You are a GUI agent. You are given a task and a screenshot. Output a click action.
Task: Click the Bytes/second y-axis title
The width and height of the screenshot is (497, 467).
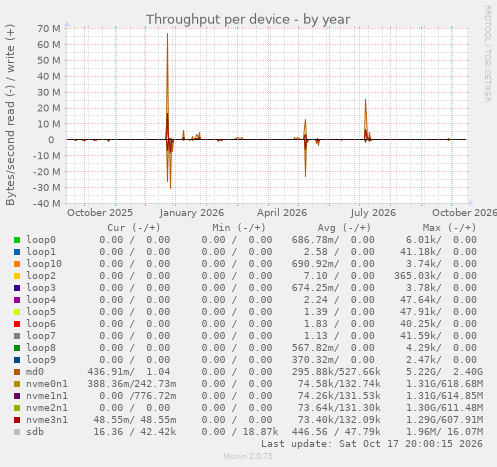tap(10, 115)
